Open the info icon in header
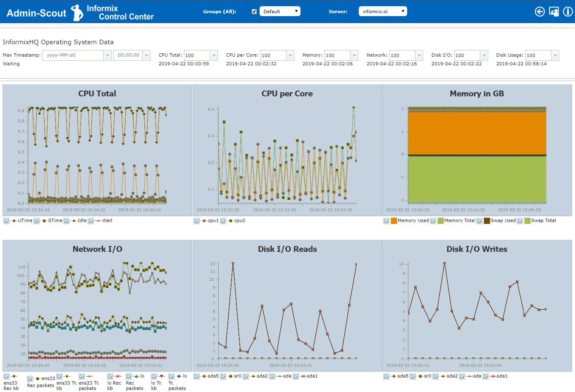 (568, 12)
